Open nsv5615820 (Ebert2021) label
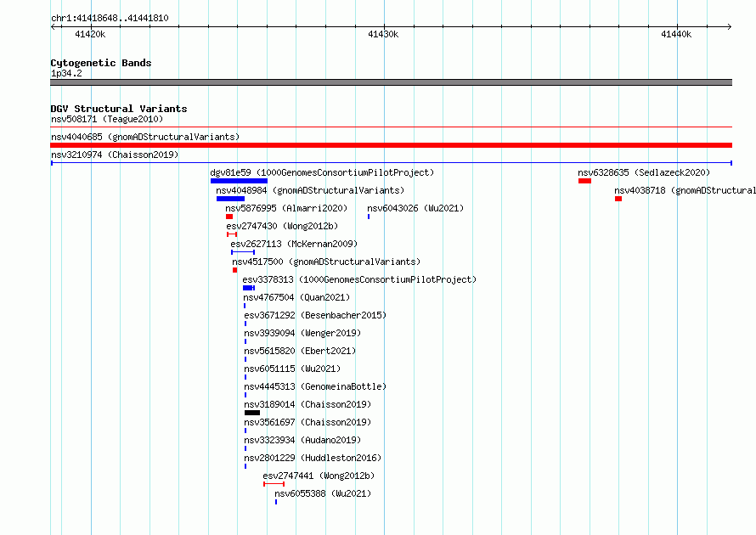This screenshot has width=756, height=535. 299,351
